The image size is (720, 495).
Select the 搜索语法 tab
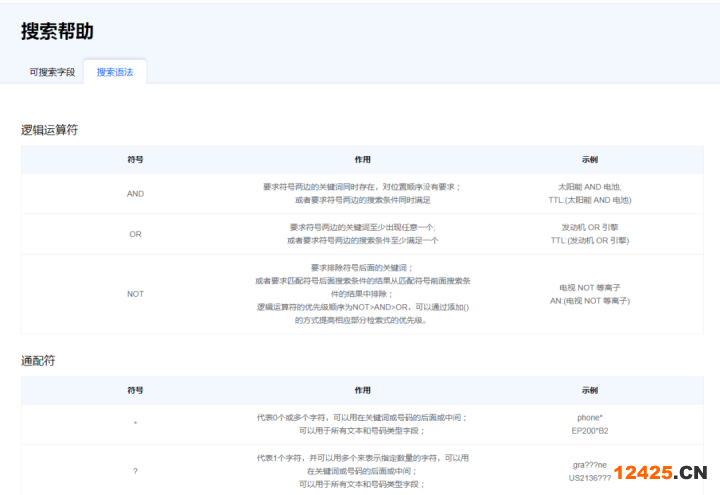coord(115,72)
